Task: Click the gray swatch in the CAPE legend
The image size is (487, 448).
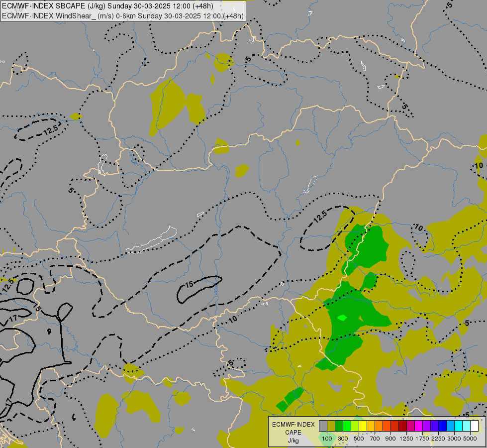Action: (x=323, y=426)
